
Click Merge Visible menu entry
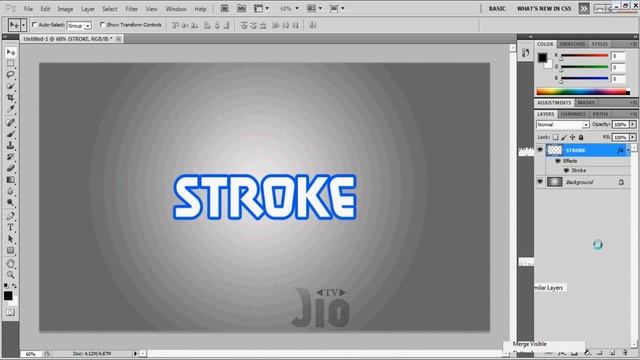click(x=529, y=344)
